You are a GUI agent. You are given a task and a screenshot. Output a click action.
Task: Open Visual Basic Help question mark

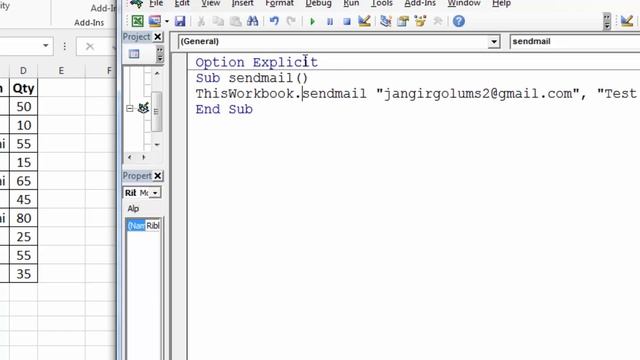(x=459, y=21)
